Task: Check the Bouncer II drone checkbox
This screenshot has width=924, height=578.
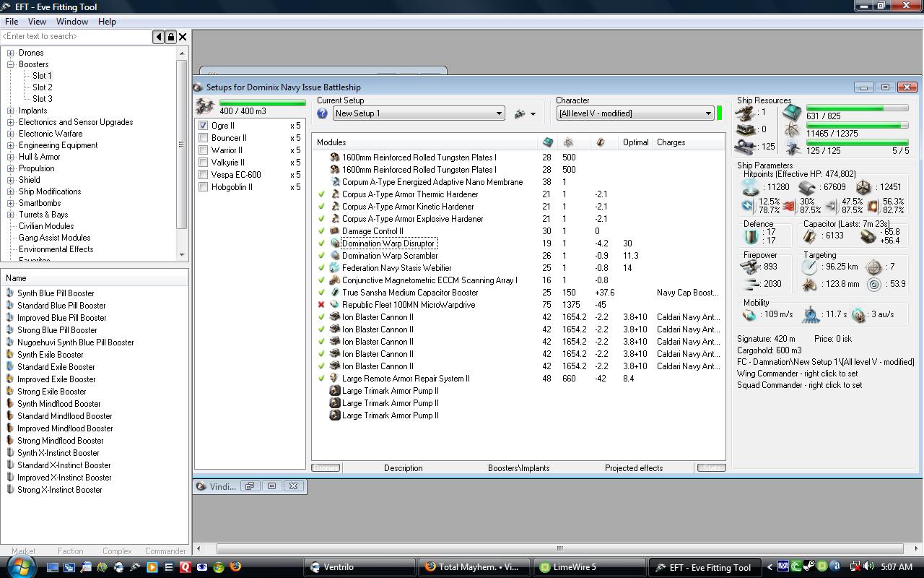Action: (204, 138)
